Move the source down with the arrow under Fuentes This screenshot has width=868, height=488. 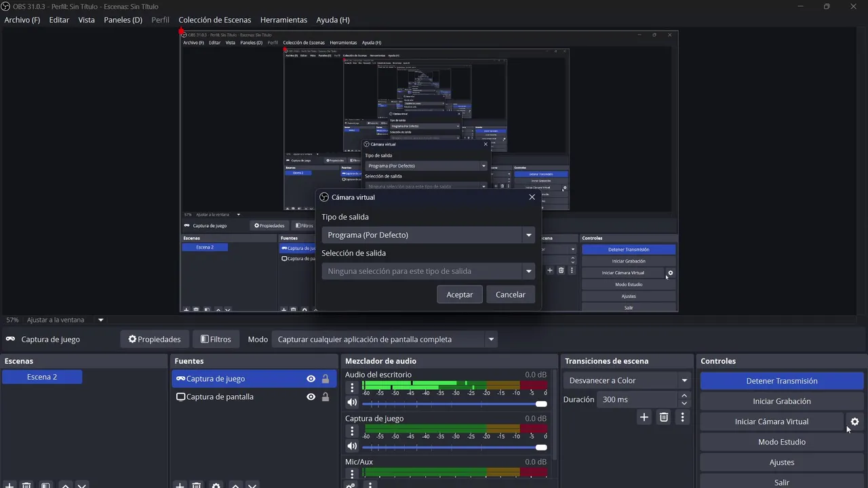pyautogui.click(x=252, y=485)
